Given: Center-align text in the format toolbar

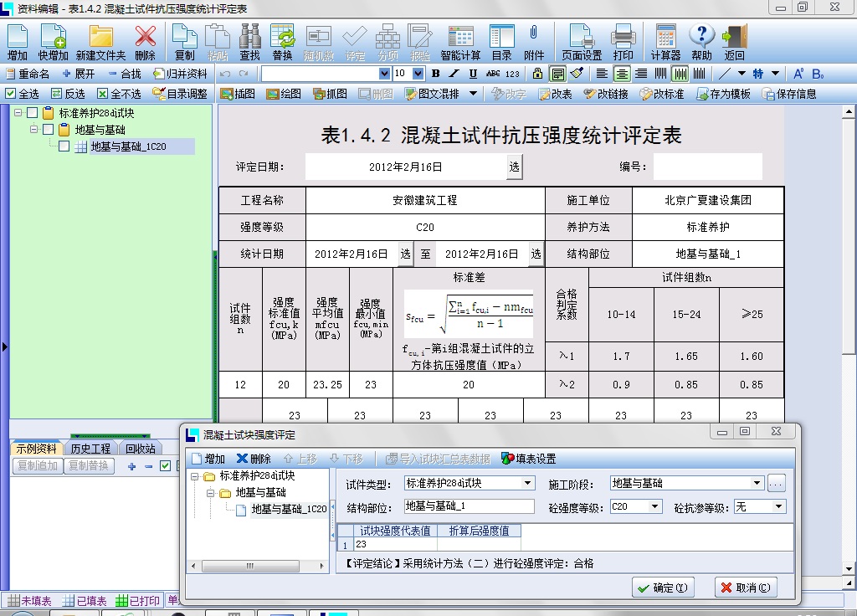Looking at the screenshot, I should coord(622,74).
